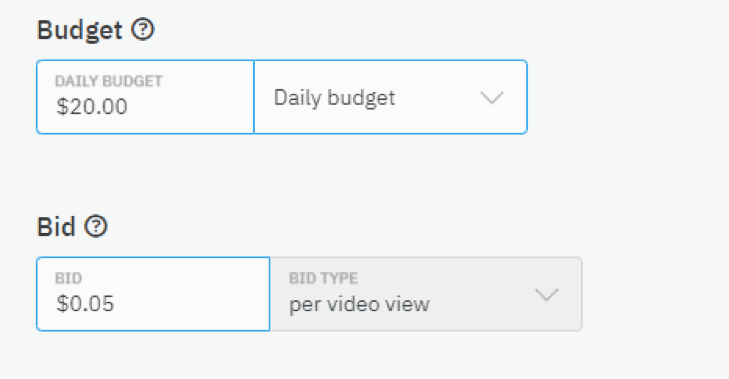Expand the Daily budget type dropdown

(391, 97)
